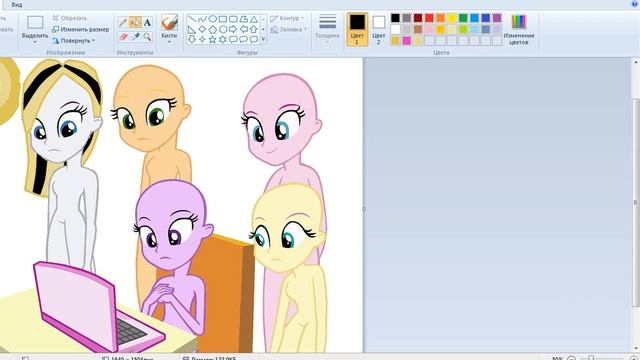The image size is (640, 360).
Task: Choose the straight Line shape
Action: 192,19
